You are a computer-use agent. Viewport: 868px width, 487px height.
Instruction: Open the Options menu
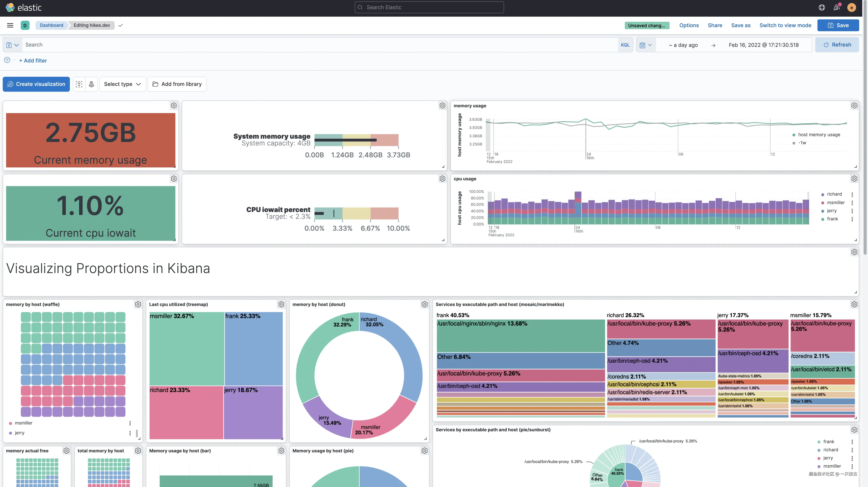click(689, 25)
